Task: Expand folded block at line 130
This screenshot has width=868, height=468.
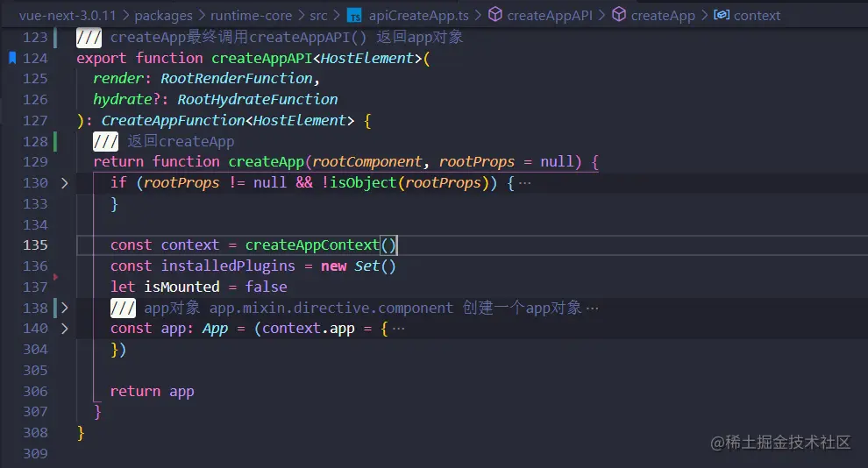Action: coord(64,183)
